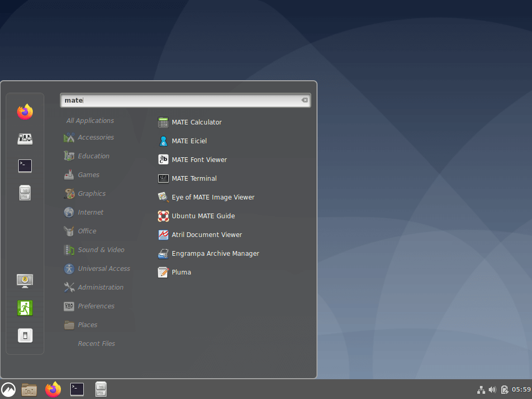Click the menu launcher button in taskbar
532x399 pixels.
(x=8, y=389)
